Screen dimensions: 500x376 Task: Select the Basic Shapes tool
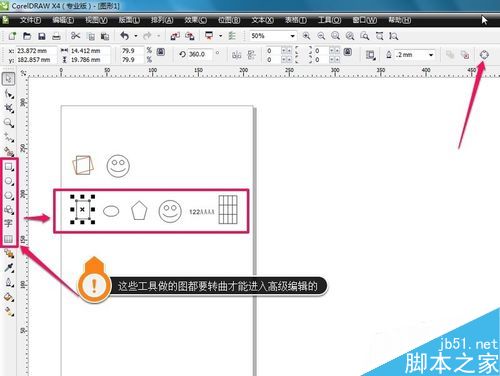point(9,210)
